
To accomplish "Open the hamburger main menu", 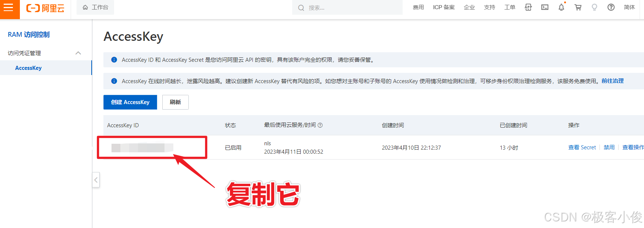I will [8, 8].
